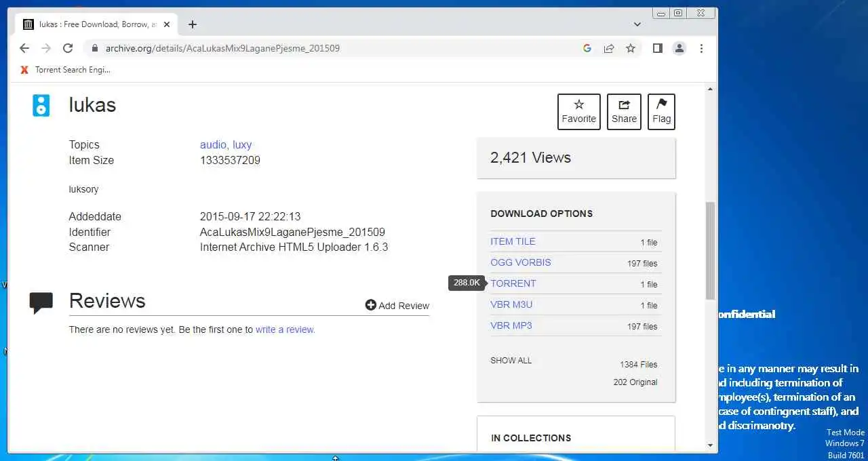The width and height of the screenshot is (868, 461).
Task: Click the 2,421 Views counter
Action: point(530,157)
